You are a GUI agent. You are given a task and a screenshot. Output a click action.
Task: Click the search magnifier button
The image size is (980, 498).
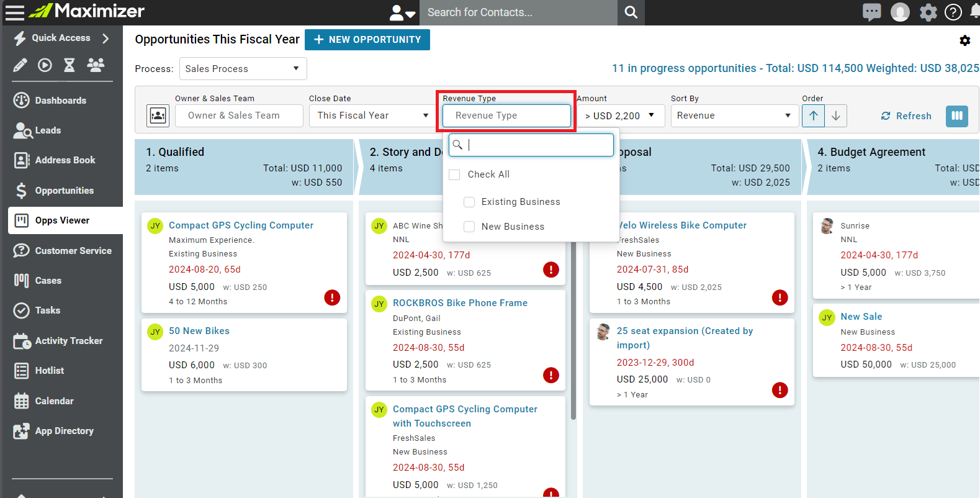(x=631, y=12)
